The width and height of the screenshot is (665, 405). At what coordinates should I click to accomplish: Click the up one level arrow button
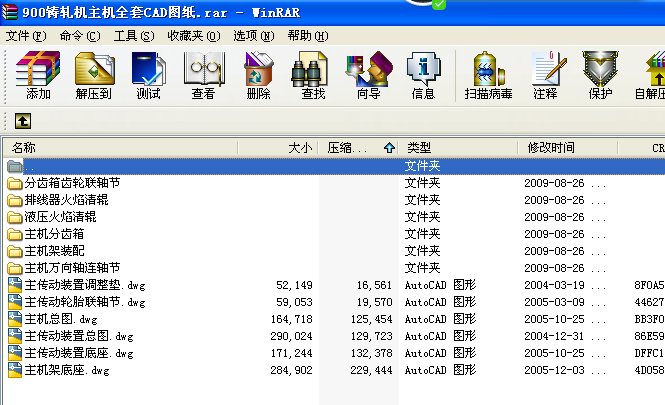point(23,121)
